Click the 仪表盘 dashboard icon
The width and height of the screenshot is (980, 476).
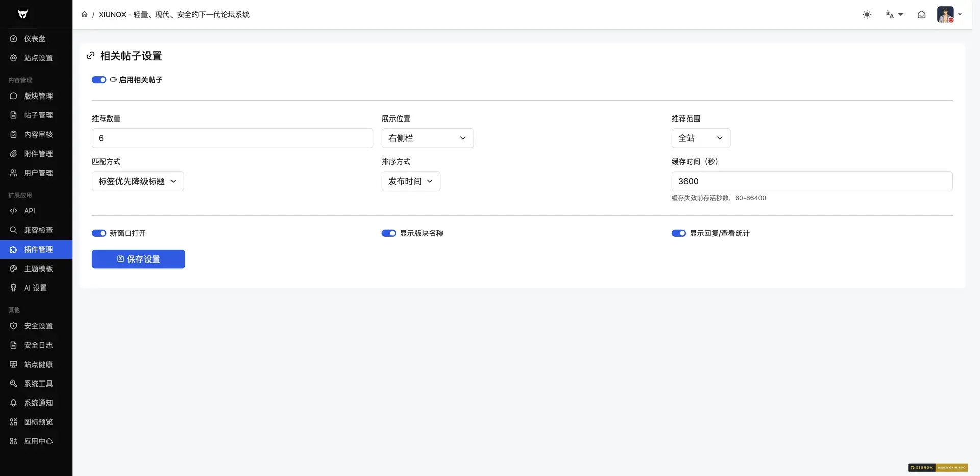[14, 39]
